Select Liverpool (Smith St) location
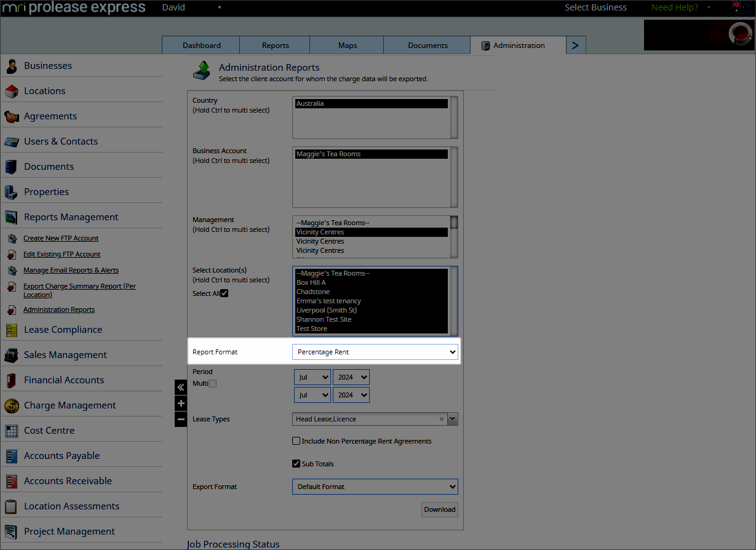This screenshot has height=550, width=756. click(371, 310)
